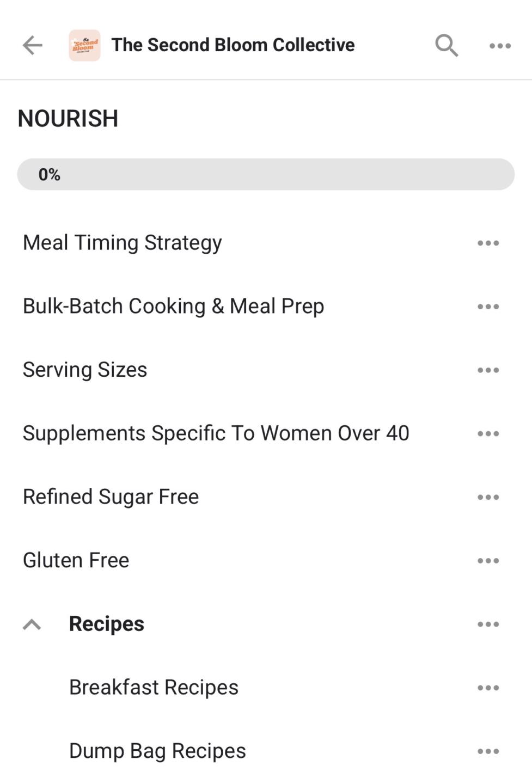Open the Gluten Free three-dot menu
Viewport: 532px width, 784px height.
click(x=487, y=561)
